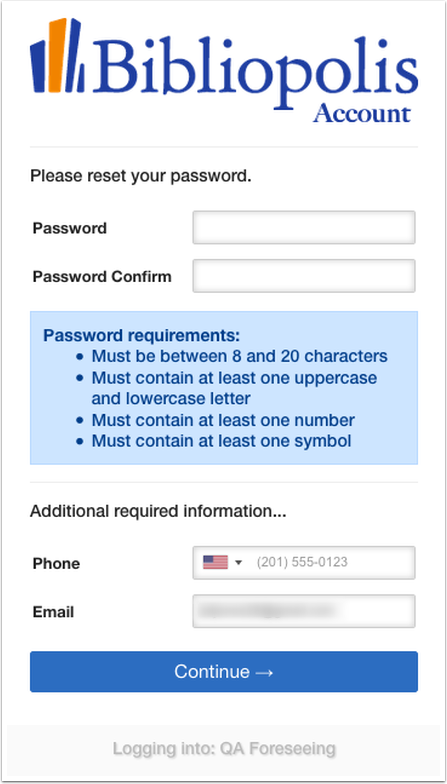Screen dimensions: 447x784
Task: Open the phone country code dropdown arrow
Action: (238, 563)
